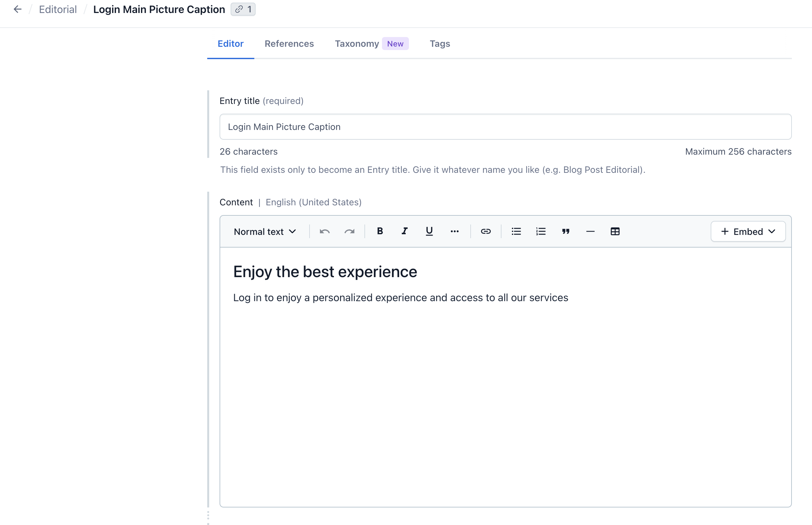Click the help text under Entry title
The width and height of the screenshot is (812, 525).
click(433, 170)
